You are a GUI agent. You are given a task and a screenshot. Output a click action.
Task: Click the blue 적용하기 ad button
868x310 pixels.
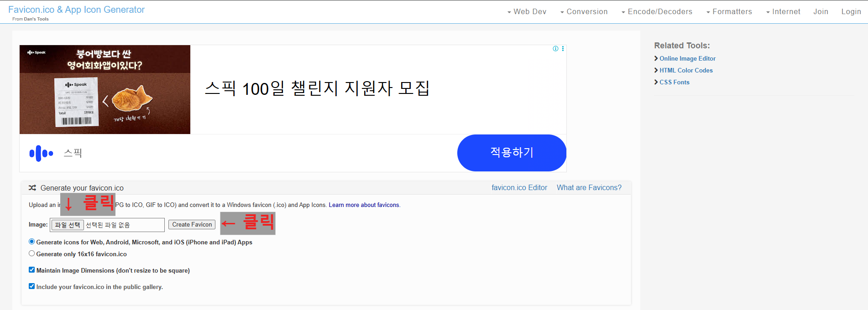pyautogui.click(x=512, y=153)
